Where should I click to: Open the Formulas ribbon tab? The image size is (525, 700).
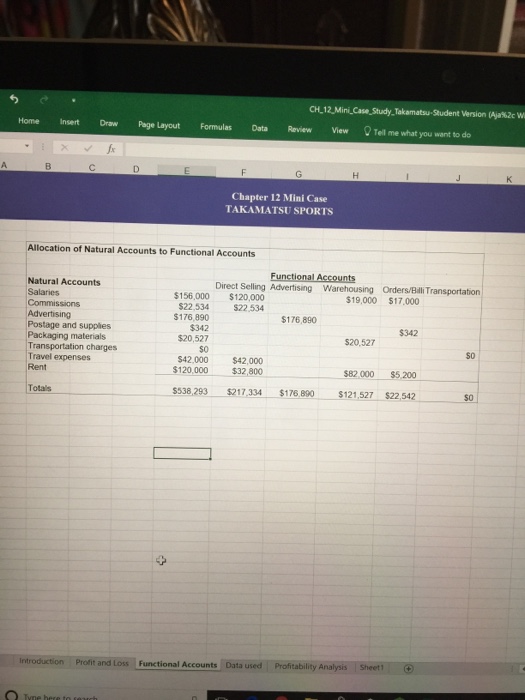(x=216, y=127)
